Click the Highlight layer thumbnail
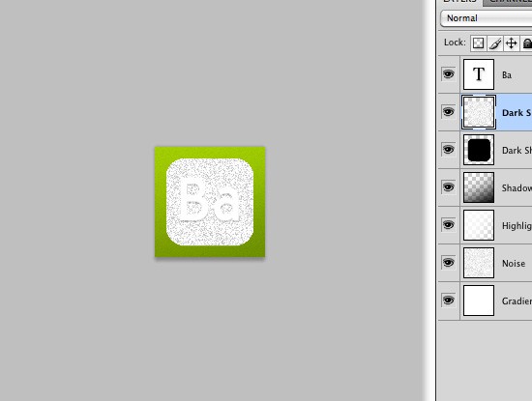 click(479, 225)
